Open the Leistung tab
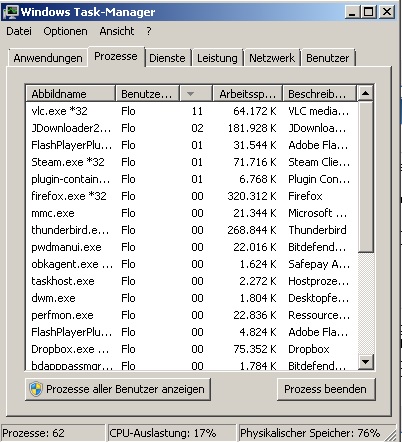The height and width of the screenshot is (442, 402). [217, 58]
